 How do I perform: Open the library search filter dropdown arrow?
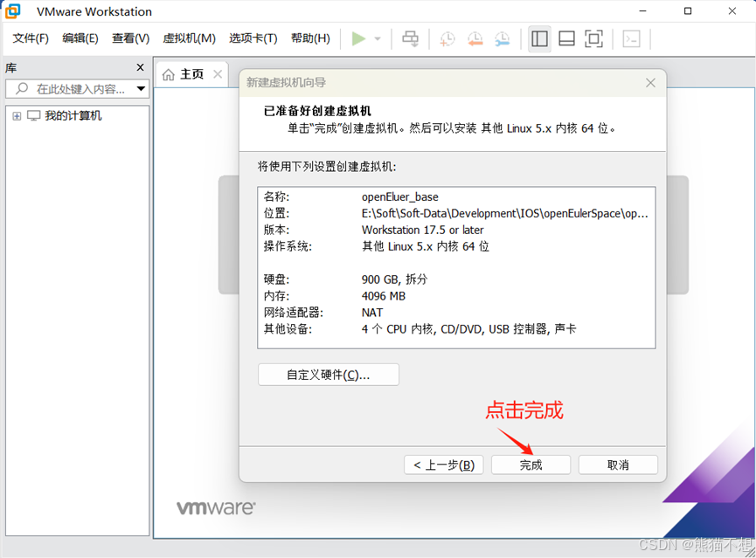[141, 89]
